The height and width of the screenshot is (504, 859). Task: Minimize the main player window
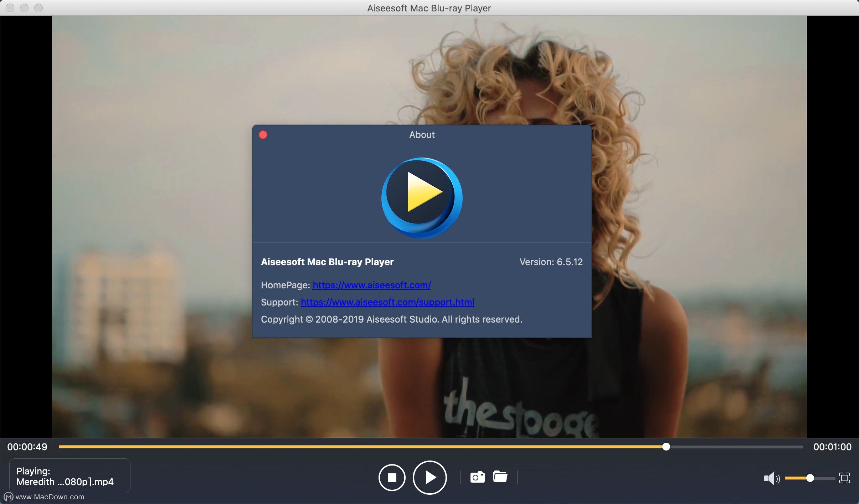point(24,7)
